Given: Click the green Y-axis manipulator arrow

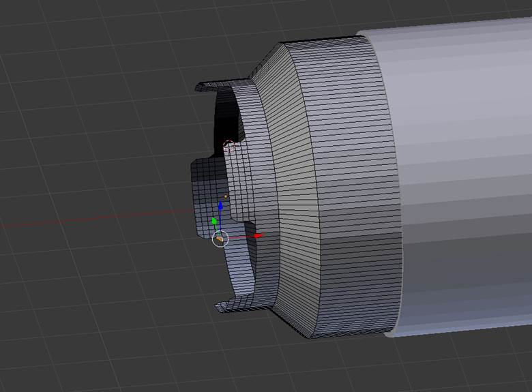Looking at the screenshot, I should (214, 221).
